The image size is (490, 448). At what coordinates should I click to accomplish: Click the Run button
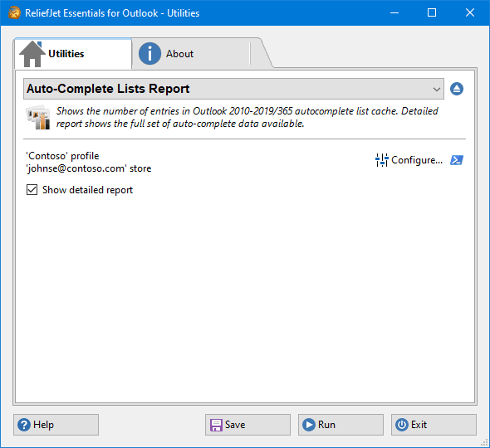[x=341, y=425]
